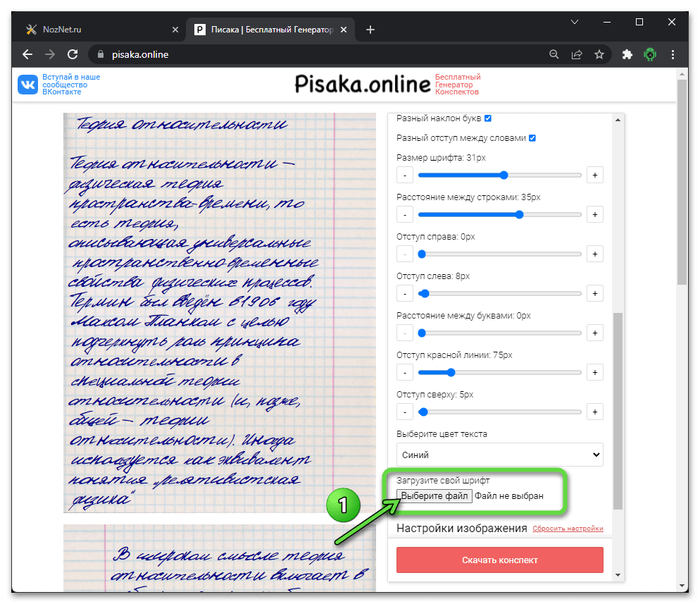Screen dimensions: 700x604
Task: Open new tab with plus icon
Action: (x=370, y=30)
